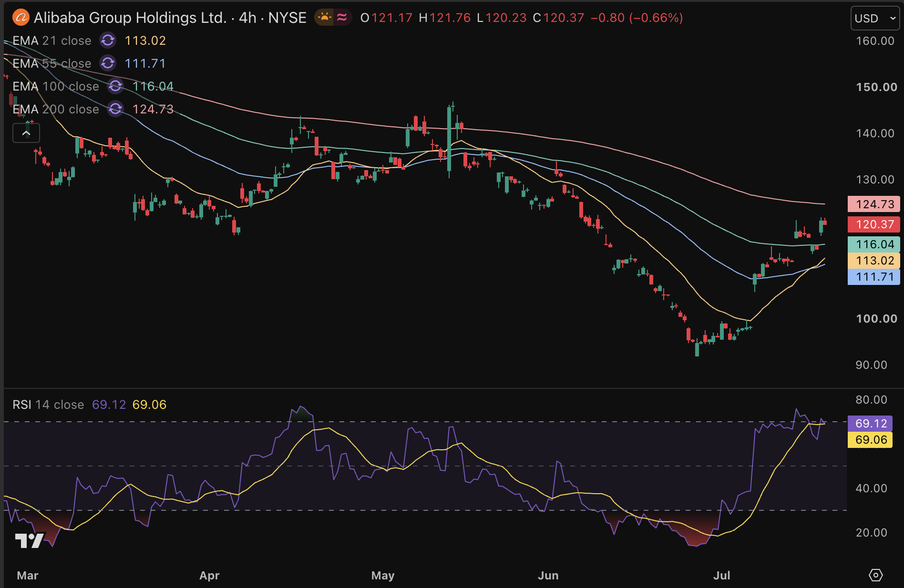Click the EMA 200 refresh icon
The height and width of the screenshot is (588, 904).
(x=115, y=109)
